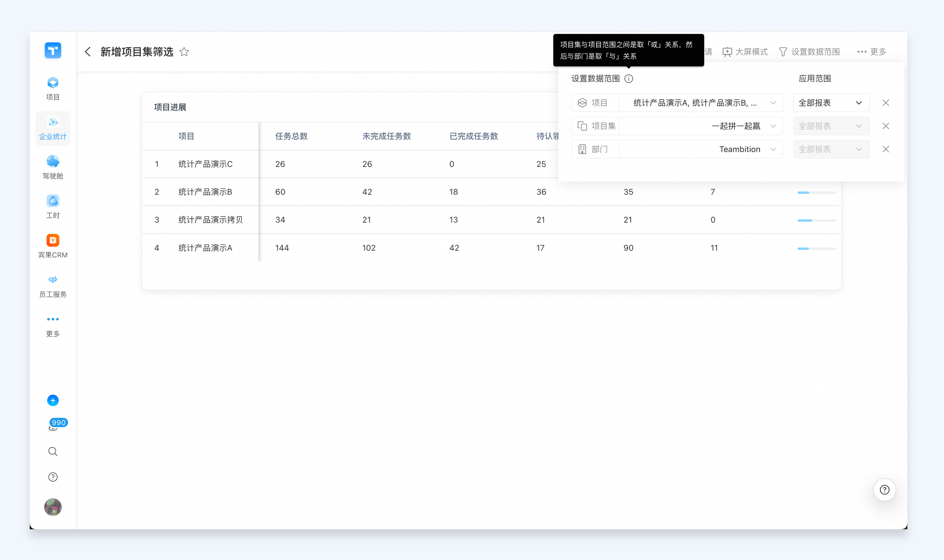The image size is (944, 560).
Task: Open the 项目 selection dropdown
Action: coord(701,103)
